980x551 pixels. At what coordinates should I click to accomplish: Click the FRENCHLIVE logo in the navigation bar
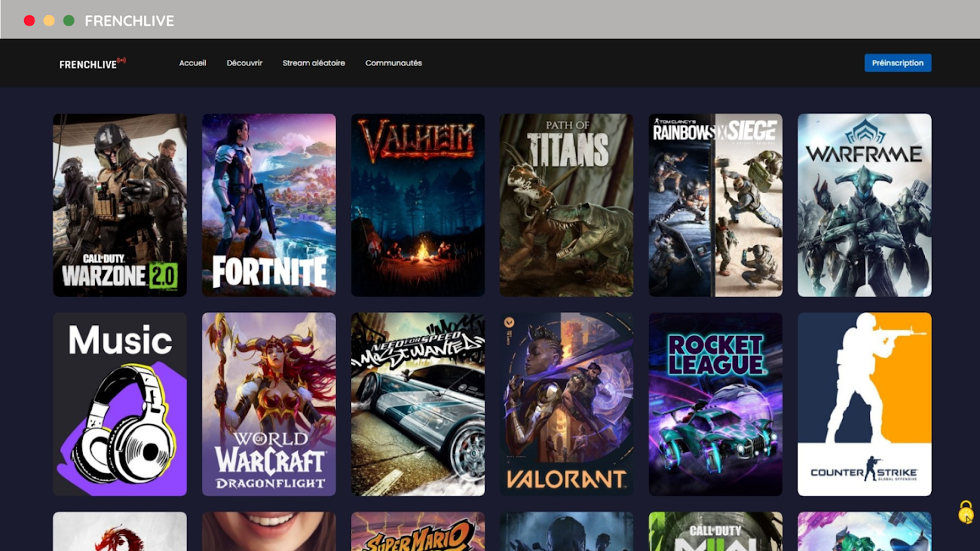92,63
